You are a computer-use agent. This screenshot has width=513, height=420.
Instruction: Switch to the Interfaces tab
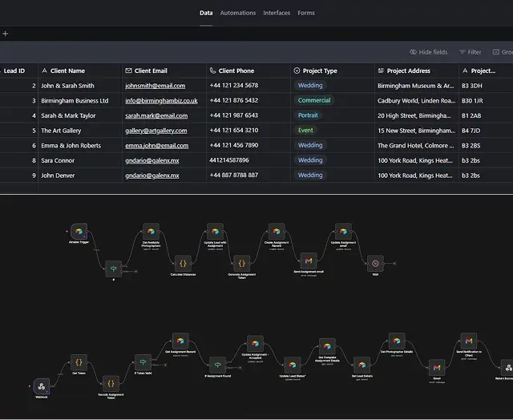(277, 13)
